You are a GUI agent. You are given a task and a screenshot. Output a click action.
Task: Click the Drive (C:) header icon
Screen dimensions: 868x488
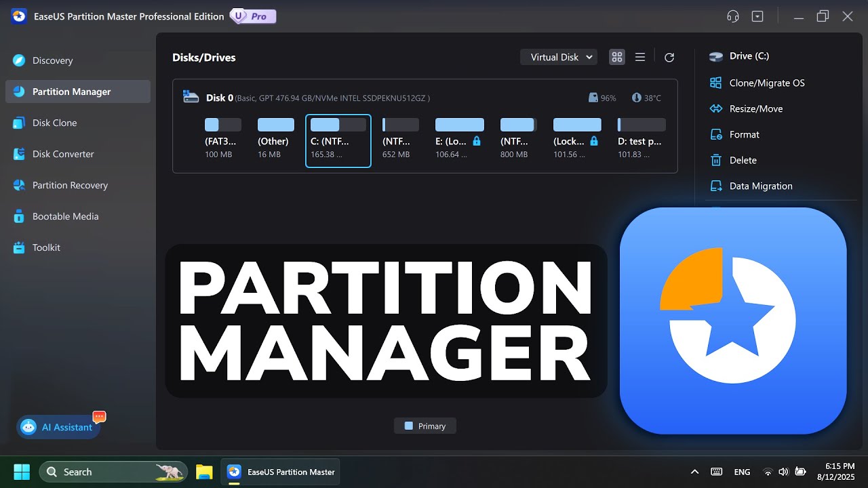pyautogui.click(x=717, y=56)
